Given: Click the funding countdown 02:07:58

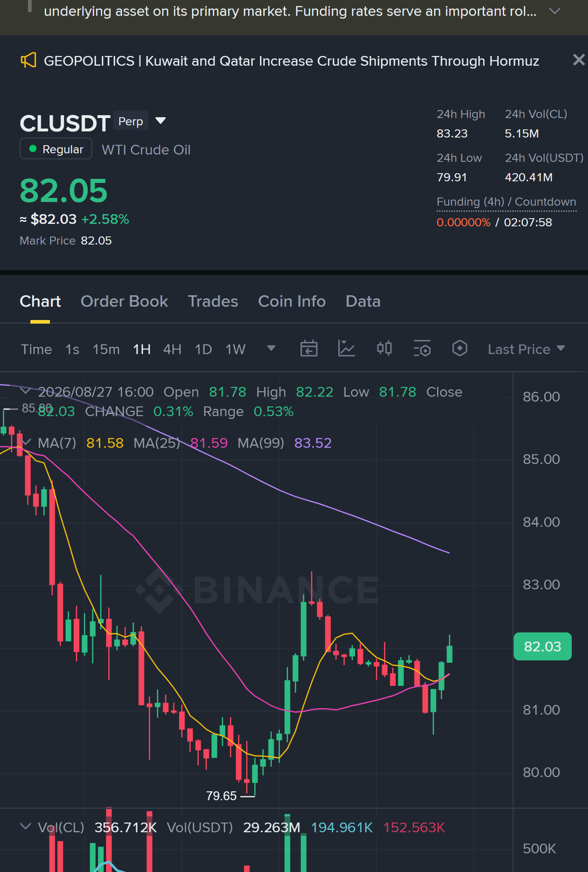Looking at the screenshot, I should click(528, 222).
